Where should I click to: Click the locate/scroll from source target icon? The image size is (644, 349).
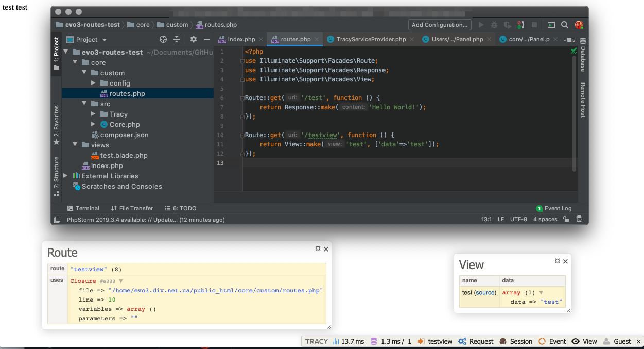(x=163, y=39)
